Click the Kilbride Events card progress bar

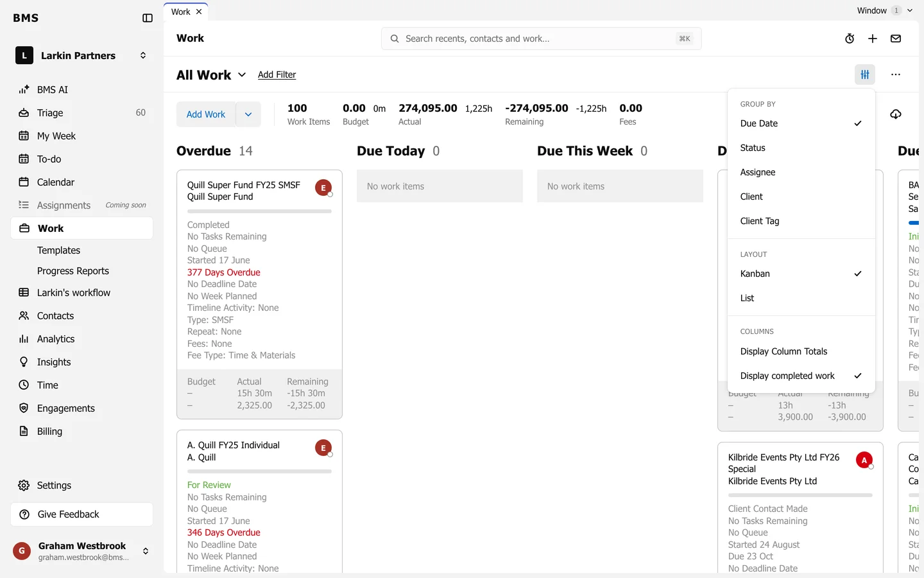[x=800, y=495]
